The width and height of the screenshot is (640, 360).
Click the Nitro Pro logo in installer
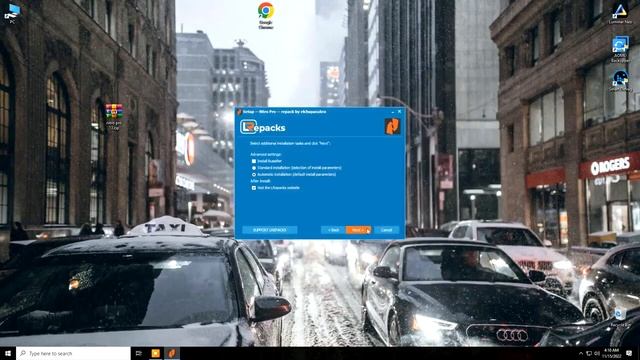click(x=392, y=127)
